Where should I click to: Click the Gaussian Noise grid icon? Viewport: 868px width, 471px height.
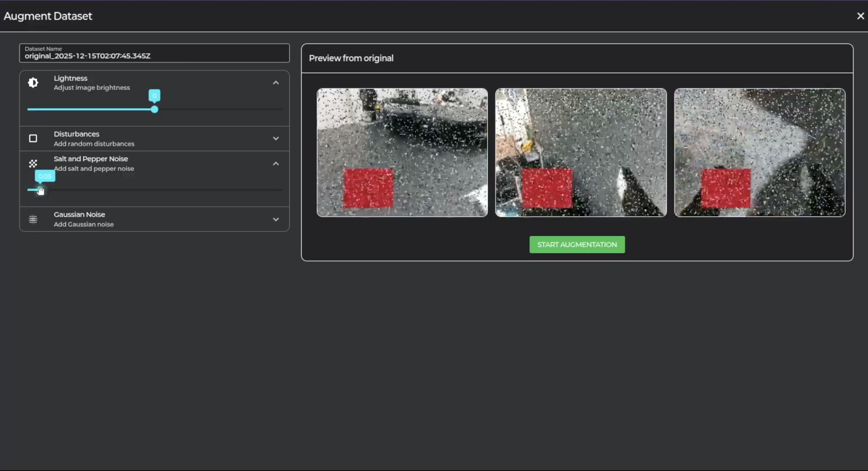[33, 219]
